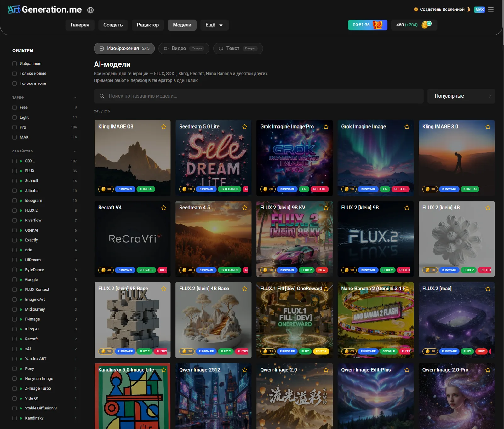Screen dimensions: 504x429
Task: Open the Галерея navigation item
Action: pyautogui.click(x=80, y=25)
